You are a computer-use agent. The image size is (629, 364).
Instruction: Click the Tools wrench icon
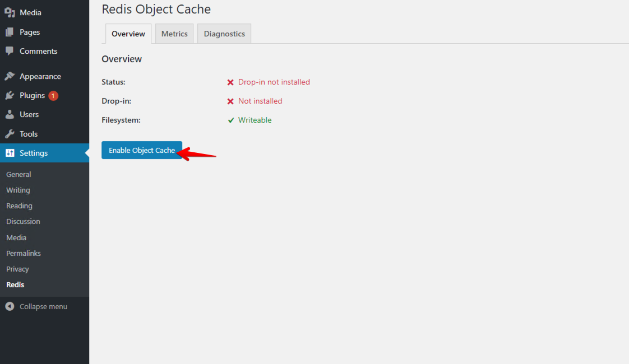(x=10, y=134)
